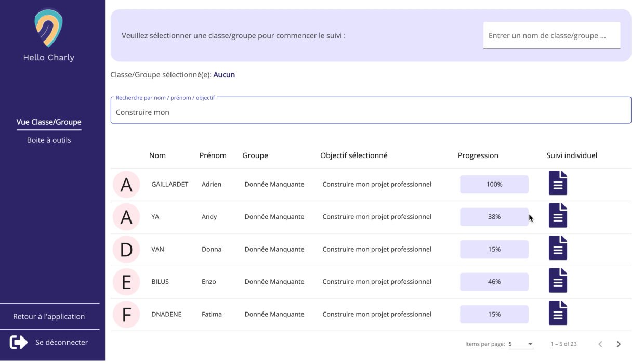Screen dimensions: 644x364
Task: Open Donna VAN's individual follow-up icon
Action: click(x=558, y=249)
